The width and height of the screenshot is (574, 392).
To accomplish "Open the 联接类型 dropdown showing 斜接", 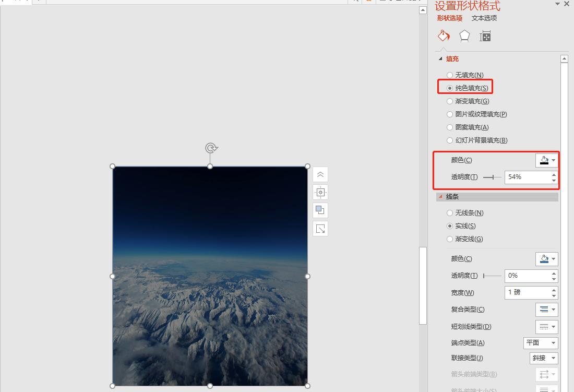I will pos(543,358).
